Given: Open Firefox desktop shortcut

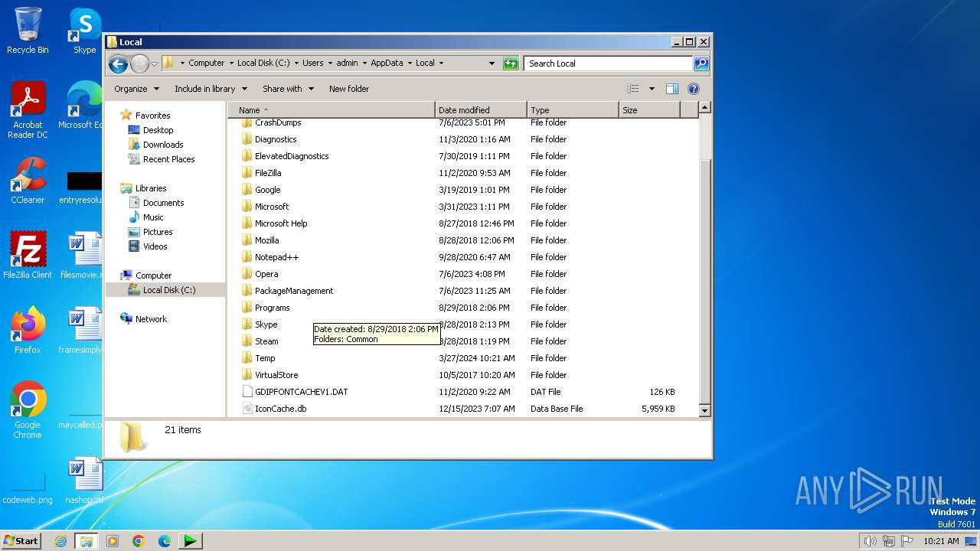Looking at the screenshot, I should pyautogui.click(x=28, y=330).
